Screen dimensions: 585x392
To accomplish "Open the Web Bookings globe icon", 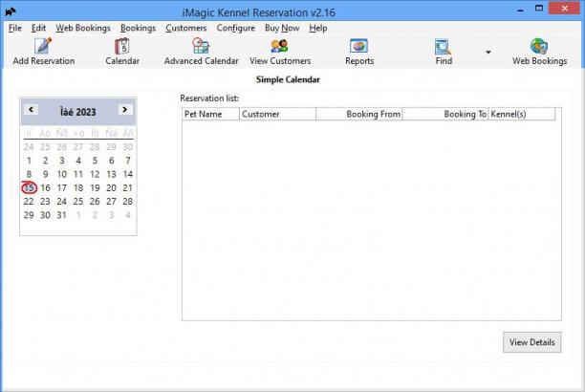I will 539,46.
